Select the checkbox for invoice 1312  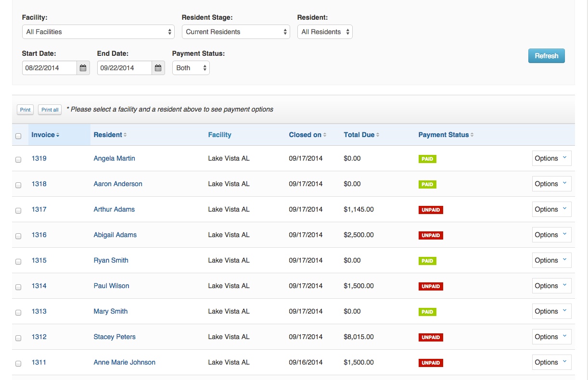point(18,338)
